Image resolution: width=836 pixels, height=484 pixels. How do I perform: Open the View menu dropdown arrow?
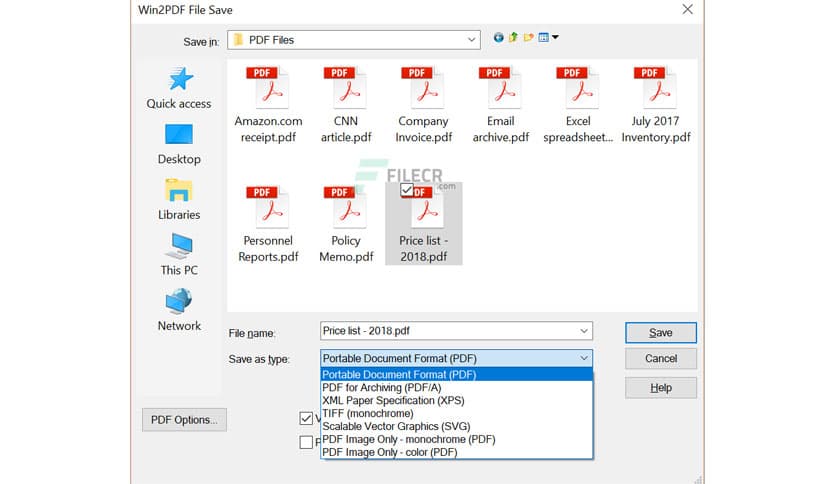(555, 37)
